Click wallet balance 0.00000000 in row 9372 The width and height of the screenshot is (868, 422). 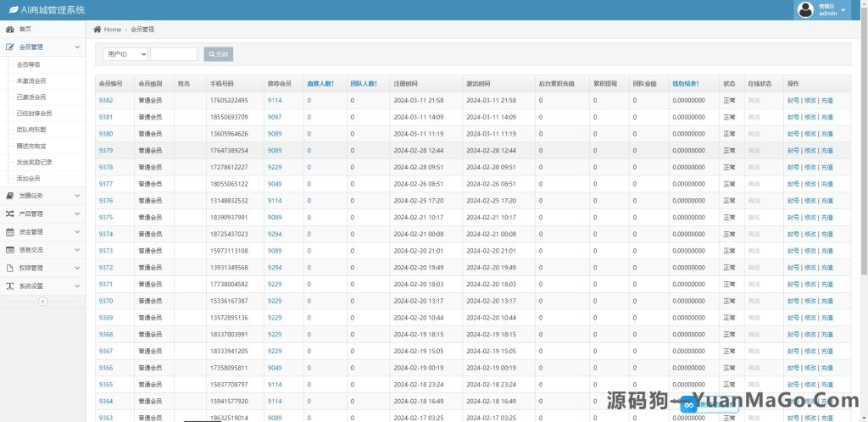coord(688,268)
